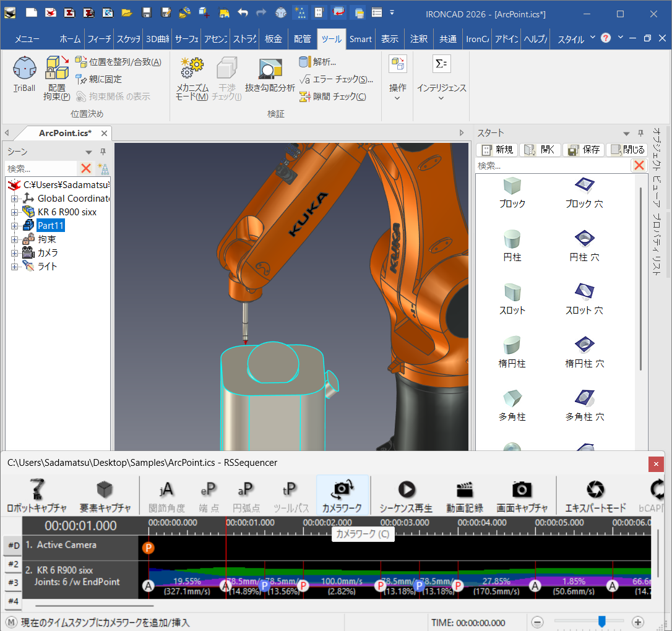Close the ArcPoint.ics* document tab

[x=104, y=133]
